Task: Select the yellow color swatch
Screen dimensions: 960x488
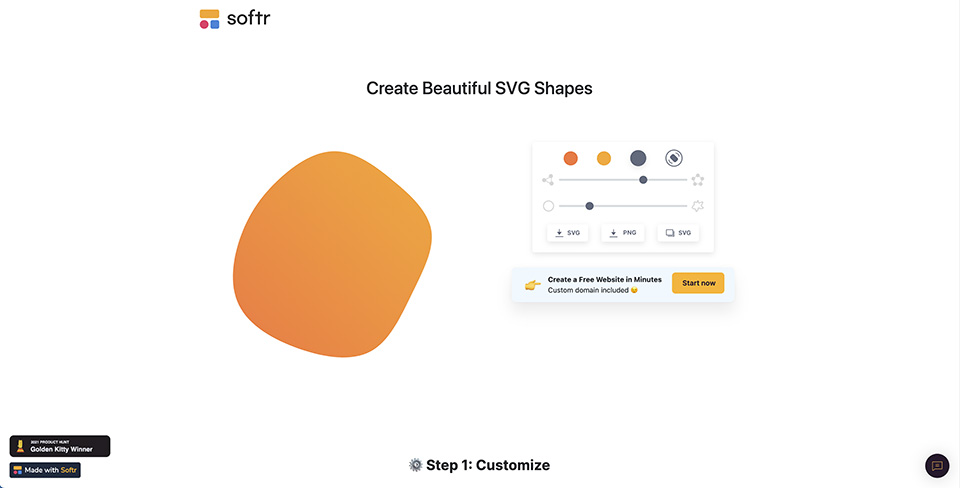Action: point(604,158)
